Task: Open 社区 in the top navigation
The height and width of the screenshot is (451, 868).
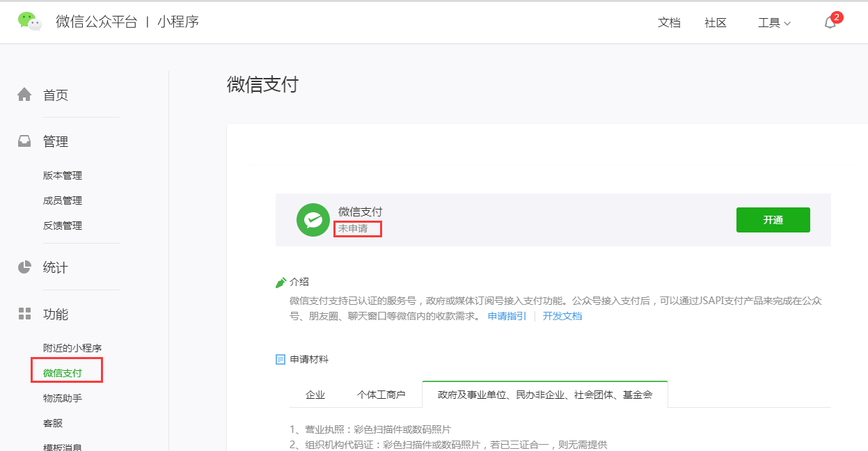Action: click(716, 23)
